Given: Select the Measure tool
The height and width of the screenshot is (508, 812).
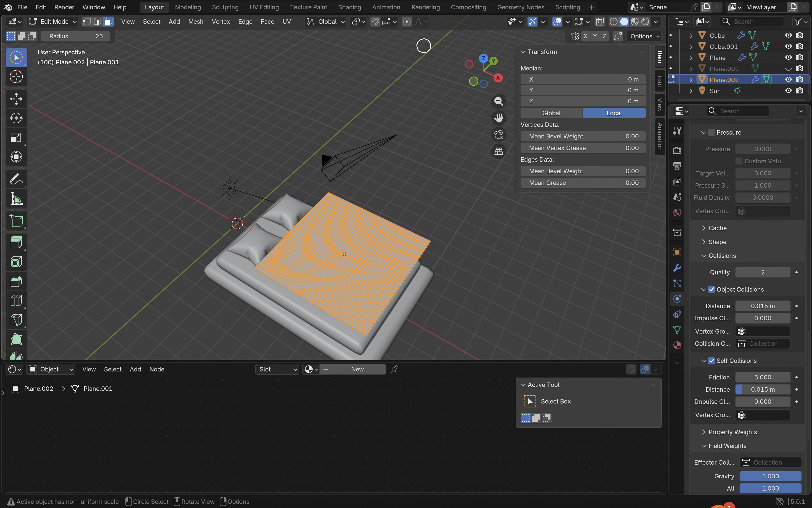Looking at the screenshot, I should point(16,198).
